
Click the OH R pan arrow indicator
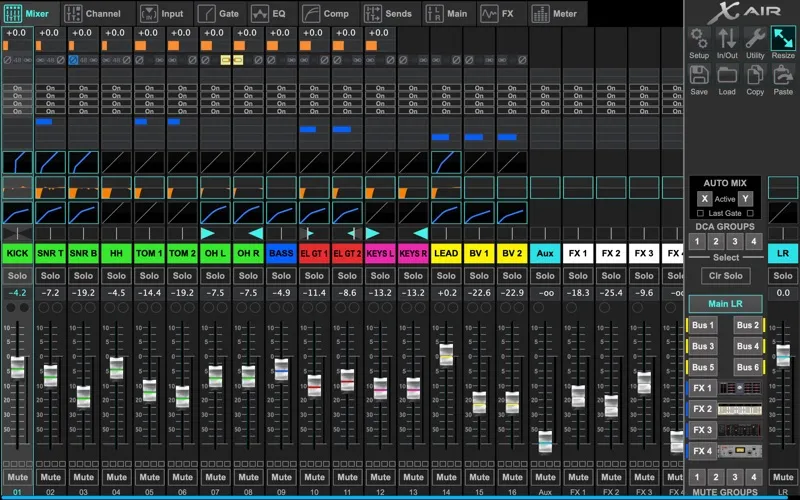[256, 234]
